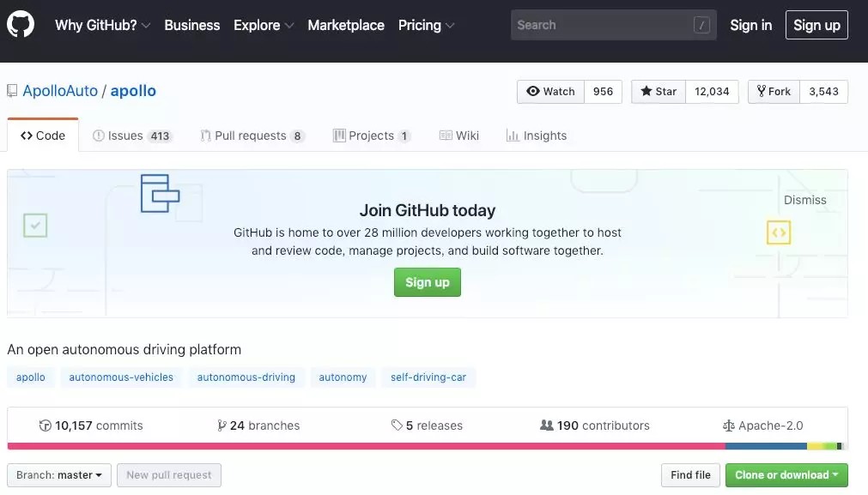Open the Pull requests tab
This screenshot has height=495, width=868.
[x=252, y=136]
